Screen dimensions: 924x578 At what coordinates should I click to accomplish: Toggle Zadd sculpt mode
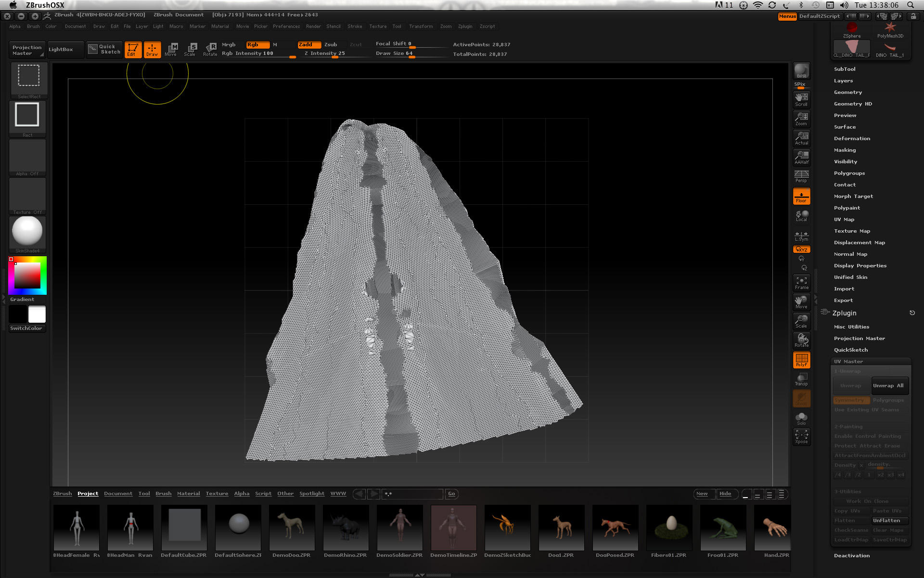click(x=309, y=44)
